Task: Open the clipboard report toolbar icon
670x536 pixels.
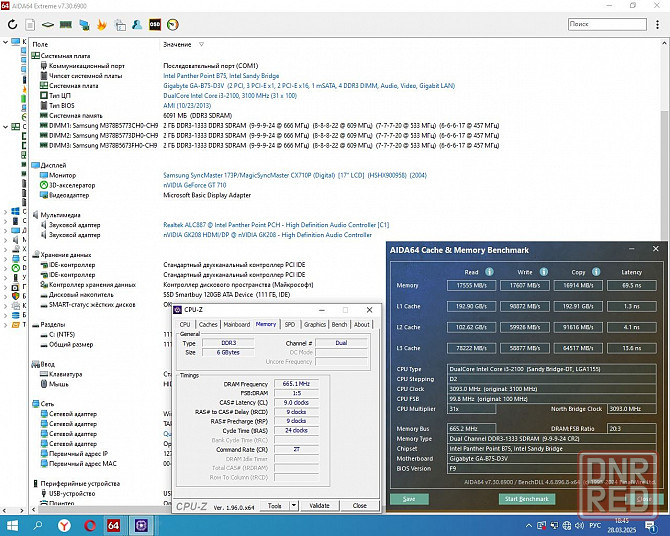Action: (120, 25)
